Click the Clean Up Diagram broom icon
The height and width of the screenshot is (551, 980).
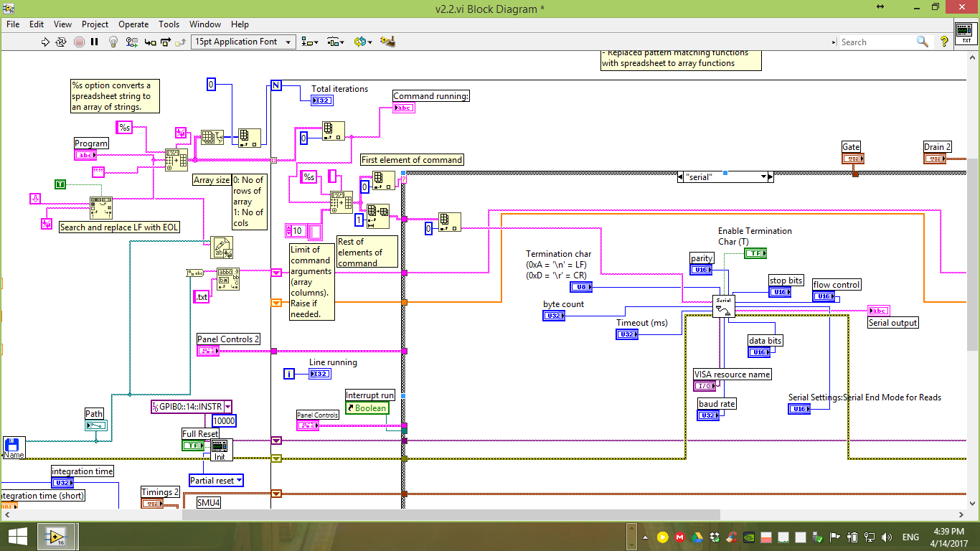[x=388, y=42]
